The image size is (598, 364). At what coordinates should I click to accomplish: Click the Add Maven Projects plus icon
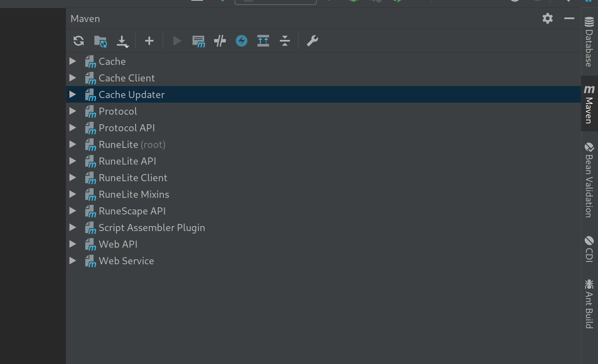pyautogui.click(x=149, y=41)
